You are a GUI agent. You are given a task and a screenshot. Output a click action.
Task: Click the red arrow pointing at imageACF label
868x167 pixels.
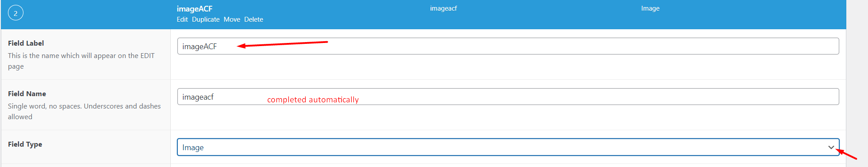(282, 44)
